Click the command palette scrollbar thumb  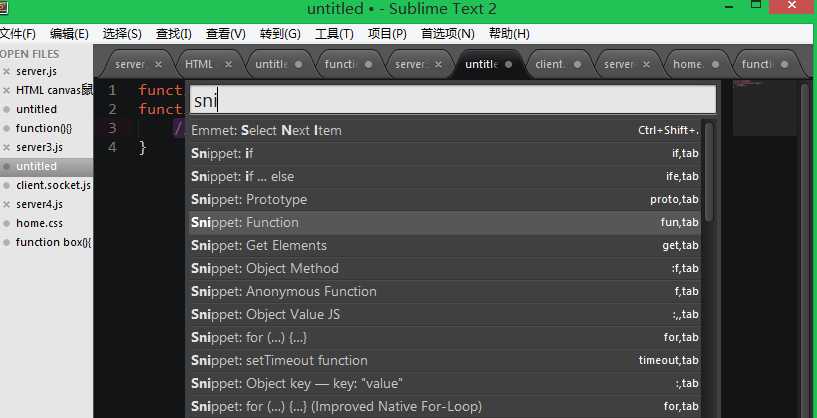coord(709,171)
